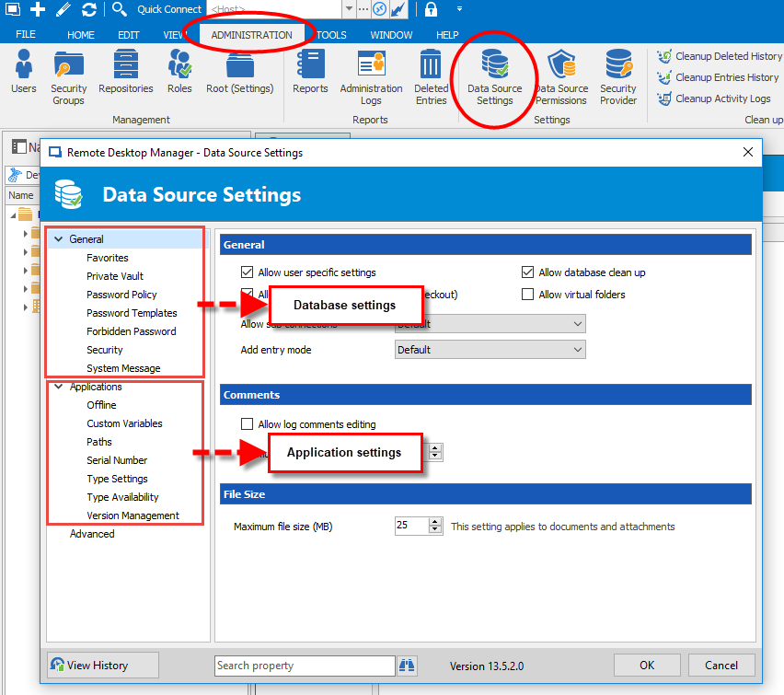The height and width of the screenshot is (695, 784).
Task: Collapse the General tree node
Action: pyautogui.click(x=59, y=239)
